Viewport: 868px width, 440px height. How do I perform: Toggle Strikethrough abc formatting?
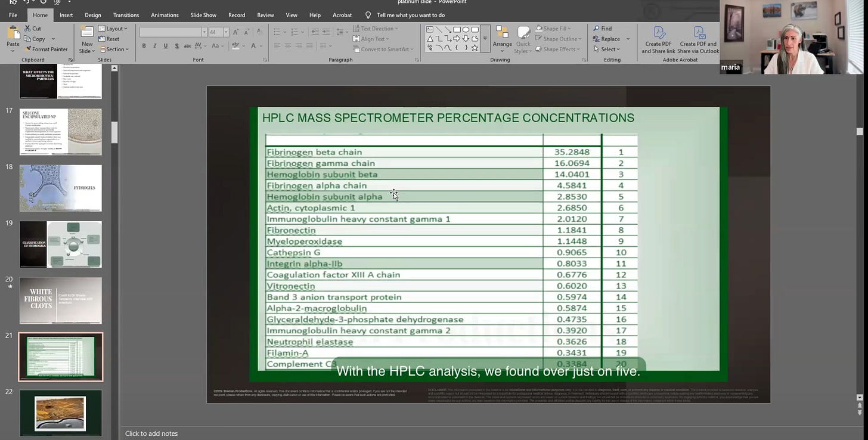pos(188,46)
